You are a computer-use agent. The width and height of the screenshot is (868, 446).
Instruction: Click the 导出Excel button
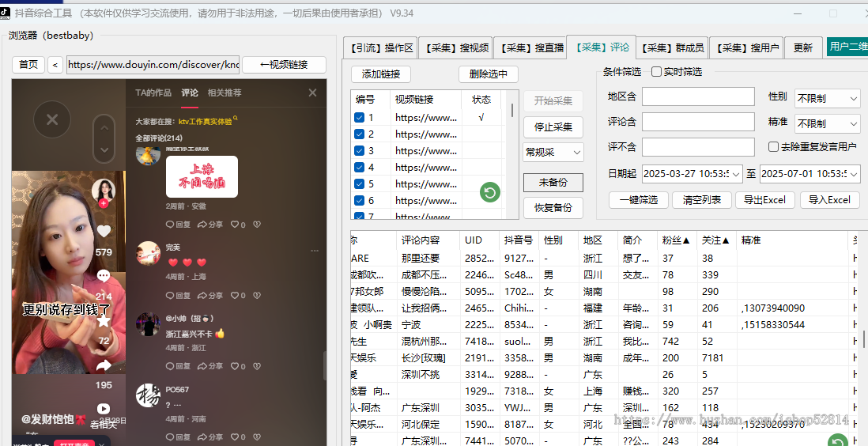tap(765, 200)
